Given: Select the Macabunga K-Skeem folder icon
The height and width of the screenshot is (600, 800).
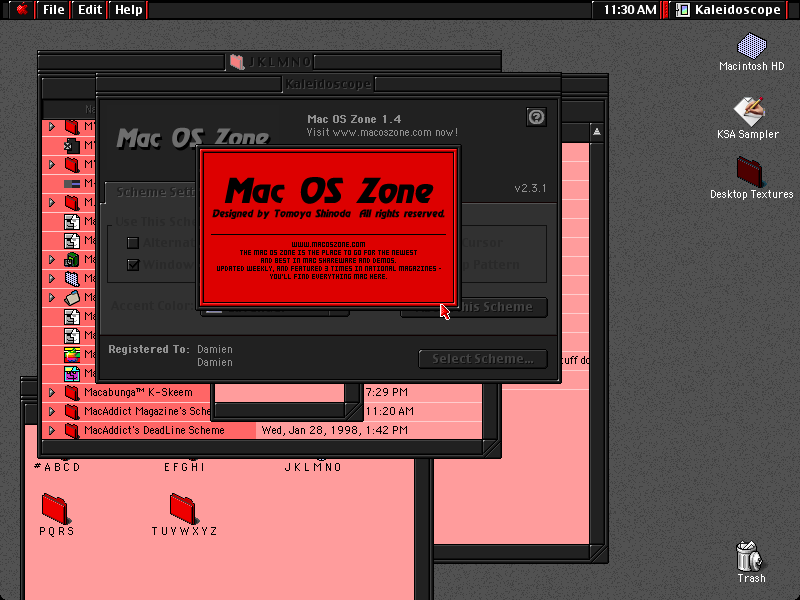Looking at the screenshot, I should pos(72,392).
